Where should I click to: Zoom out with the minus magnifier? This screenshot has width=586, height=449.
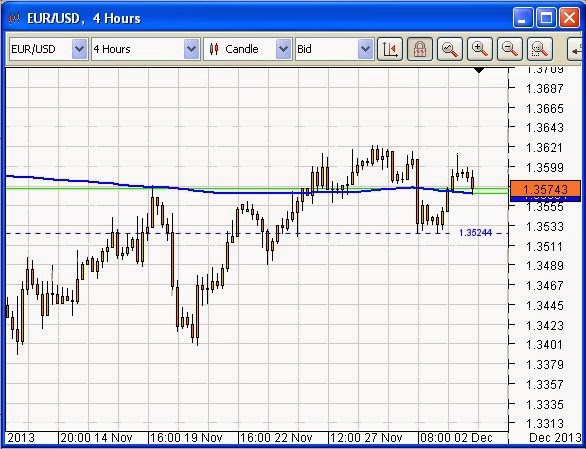[x=510, y=49]
